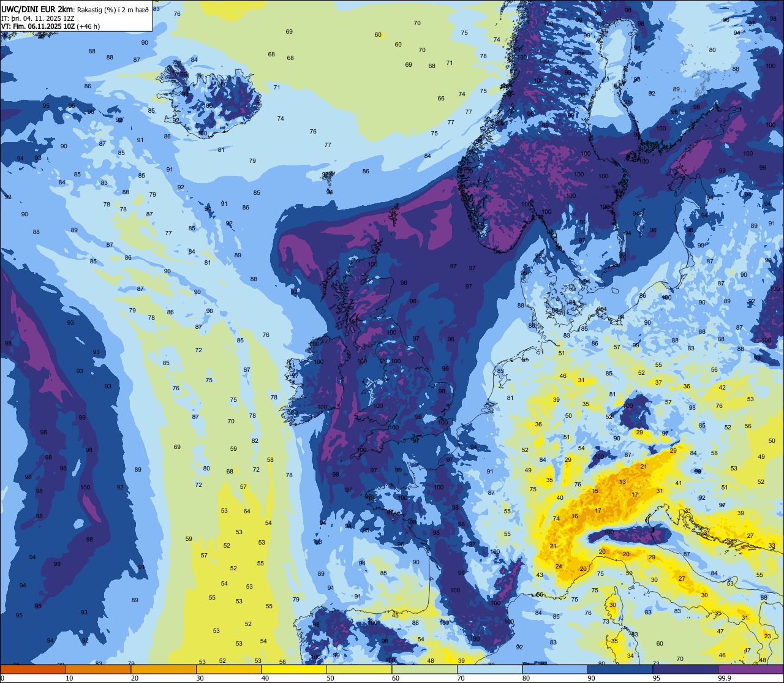The width and height of the screenshot is (784, 683).
Task: Click the bright yellow 40–50 legend band
Action: point(294,669)
